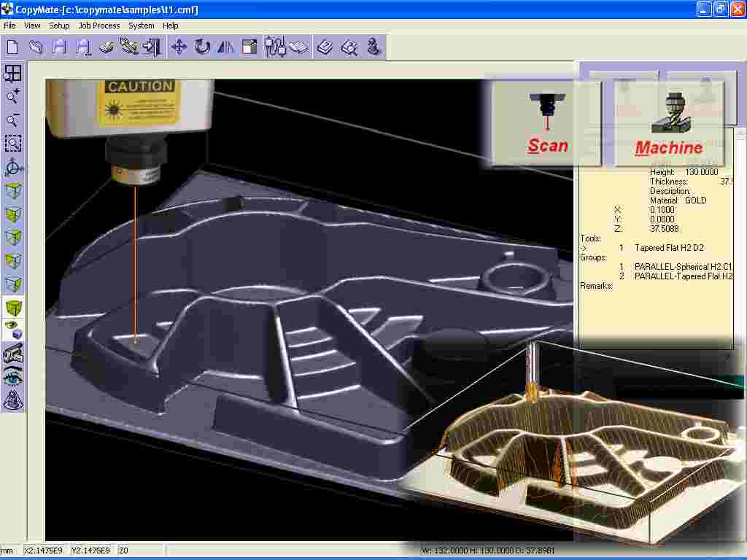Toggle the eye-and-cube visibility icon
The width and height of the screenshot is (747, 560).
pyautogui.click(x=13, y=330)
